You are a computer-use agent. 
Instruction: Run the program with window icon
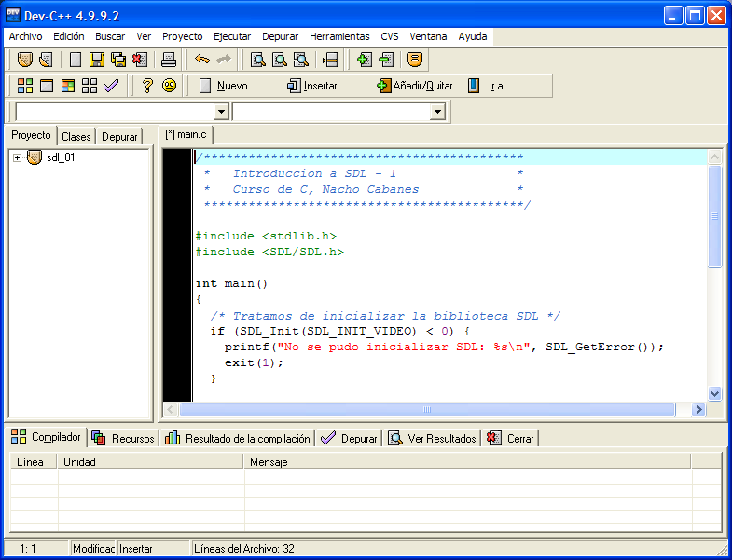coord(47,86)
